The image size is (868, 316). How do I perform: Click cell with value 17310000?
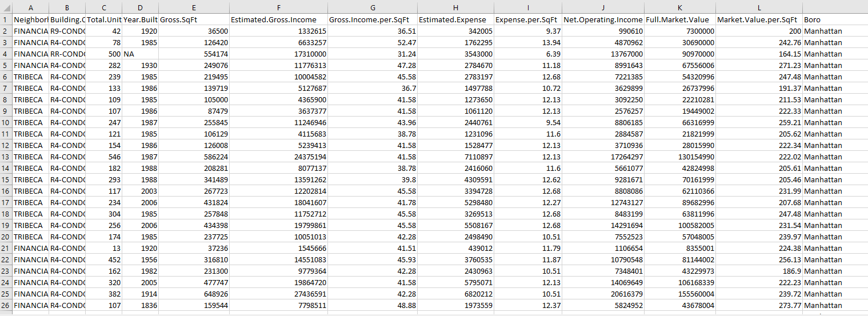click(278, 54)
